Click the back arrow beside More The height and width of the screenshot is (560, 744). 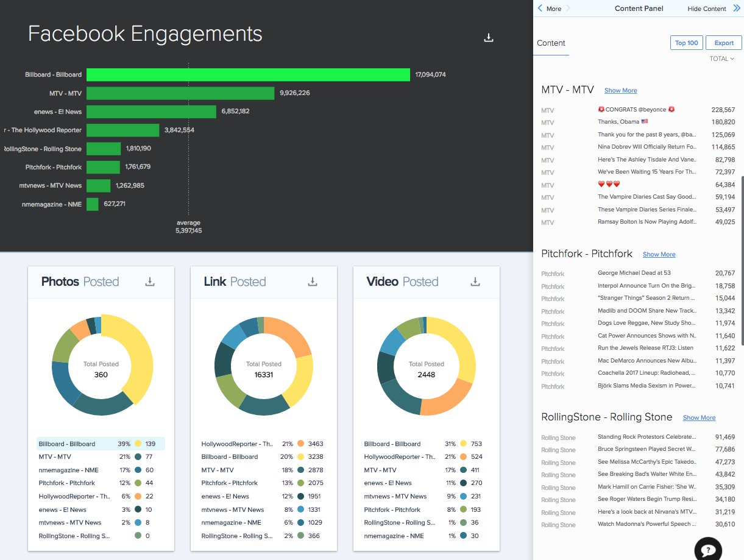pyautogui.click(x=540, y=9)
